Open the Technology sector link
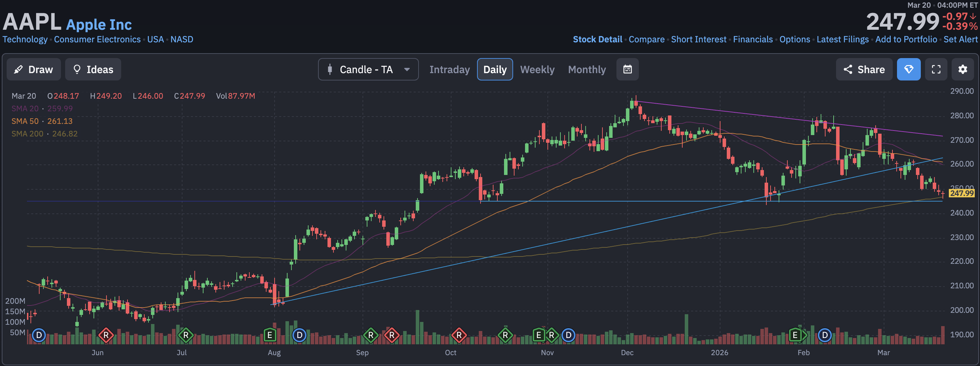The image size is (980, 366). 25,39
